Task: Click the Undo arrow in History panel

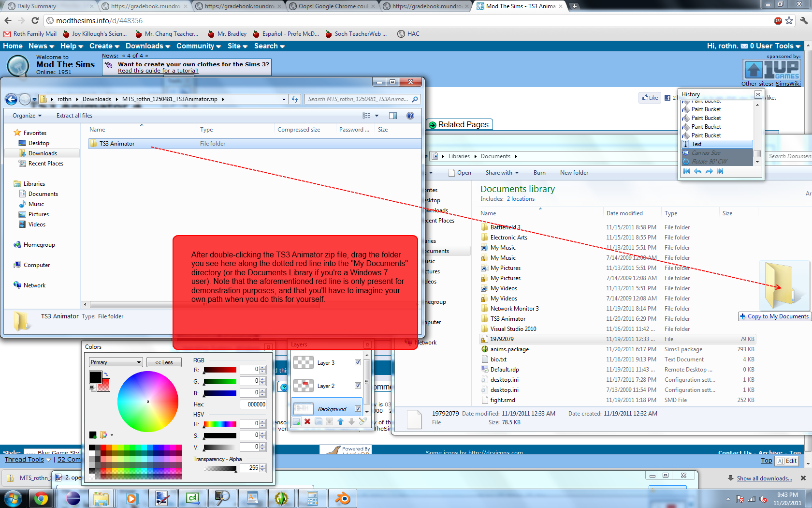Action: pos(697,171)
